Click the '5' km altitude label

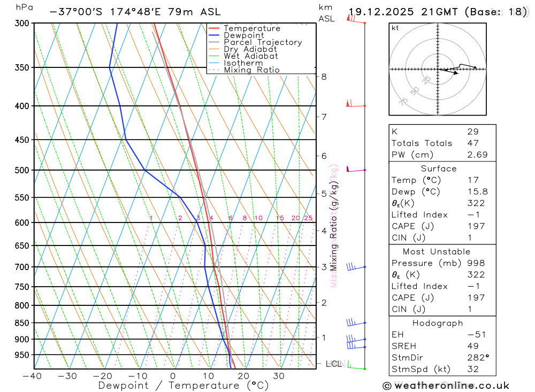pyautogui.click(x=324, y=194)
